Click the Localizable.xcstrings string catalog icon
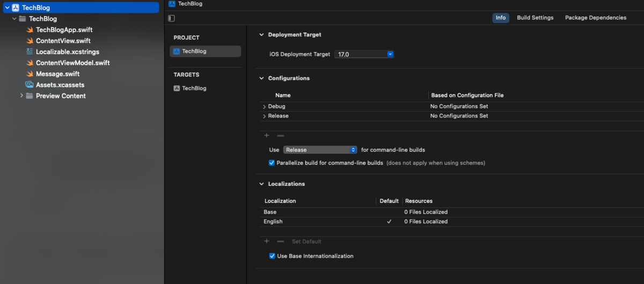644x284 pixels. (30, 52)
